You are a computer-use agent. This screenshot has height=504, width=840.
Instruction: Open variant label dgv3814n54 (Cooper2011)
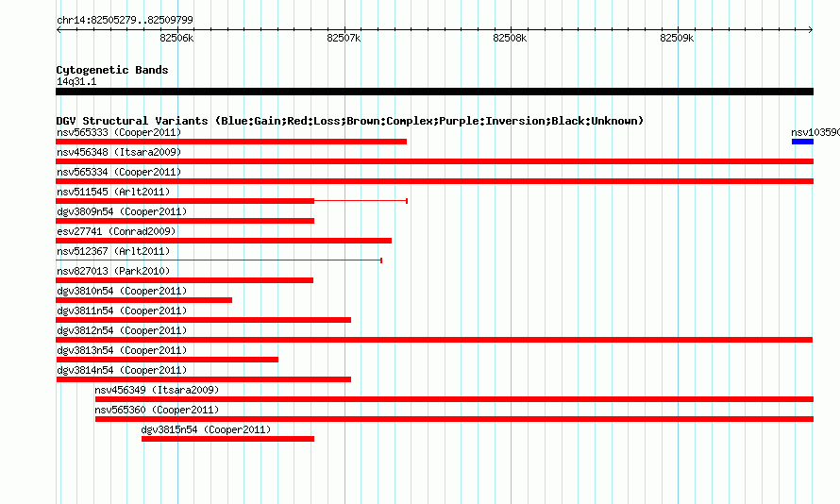coord(122,370)
